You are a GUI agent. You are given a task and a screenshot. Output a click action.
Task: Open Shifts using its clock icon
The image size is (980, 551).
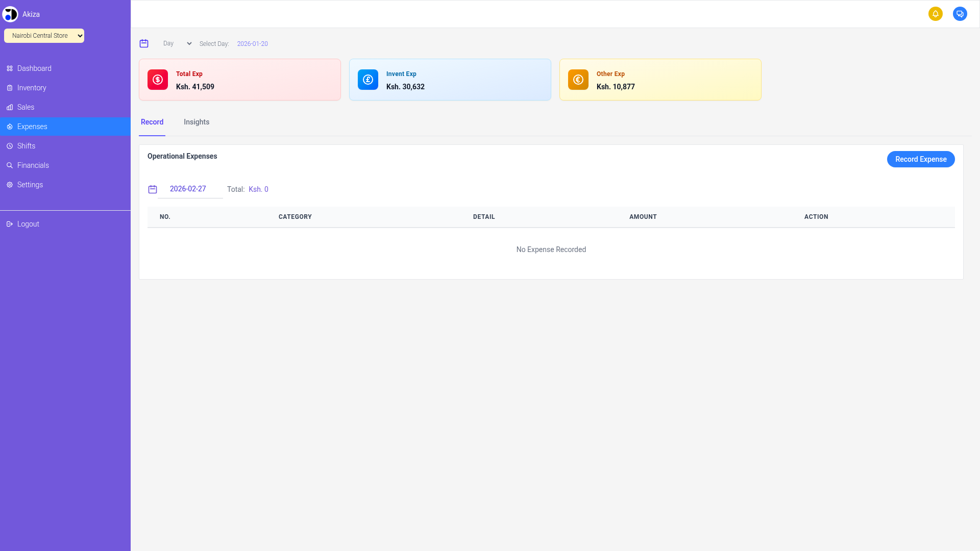tap(9, 146)
